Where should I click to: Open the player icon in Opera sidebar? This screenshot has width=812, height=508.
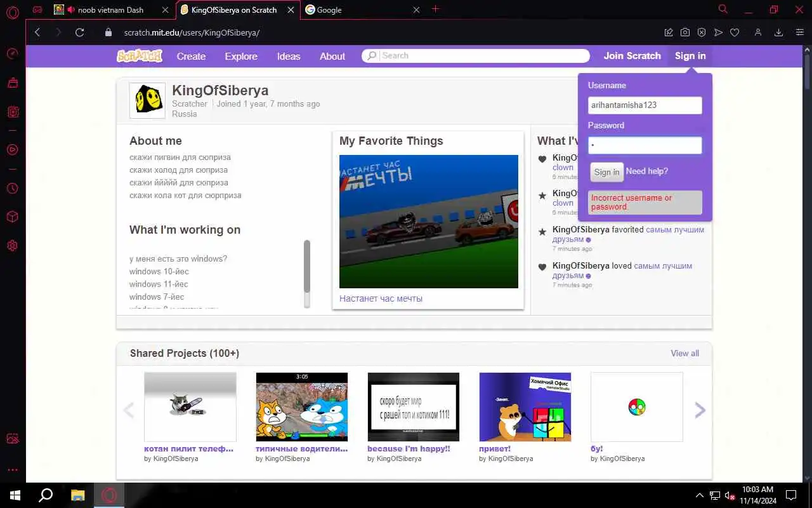(12, 150)
